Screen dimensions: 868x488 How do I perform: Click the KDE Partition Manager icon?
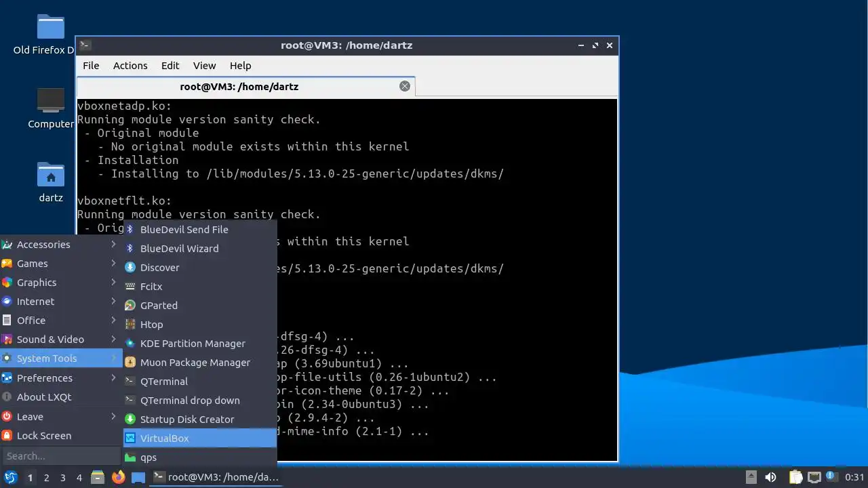130,344
